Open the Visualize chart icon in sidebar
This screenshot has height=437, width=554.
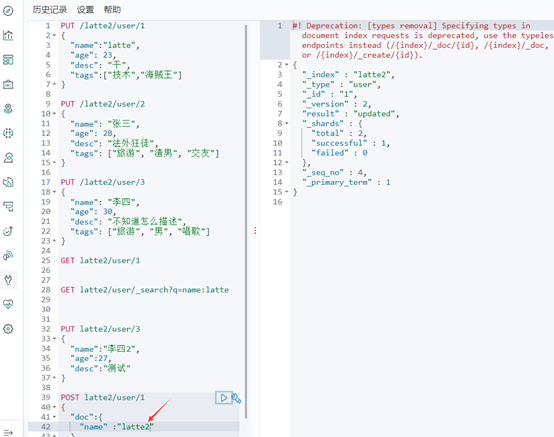[8, 35]
